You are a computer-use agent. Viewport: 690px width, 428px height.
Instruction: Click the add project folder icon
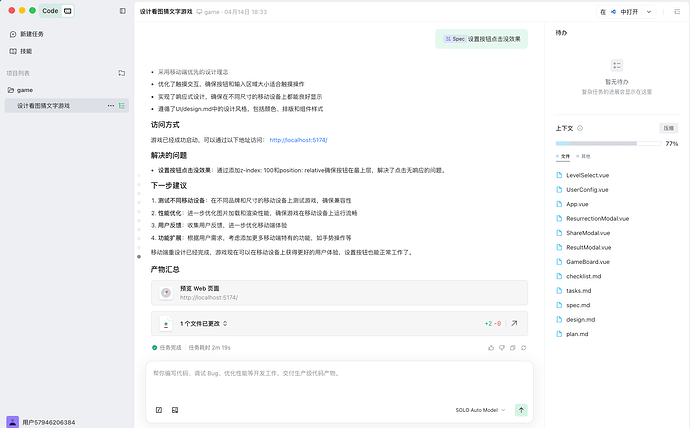pyautogui.click(x=122, y=73)
